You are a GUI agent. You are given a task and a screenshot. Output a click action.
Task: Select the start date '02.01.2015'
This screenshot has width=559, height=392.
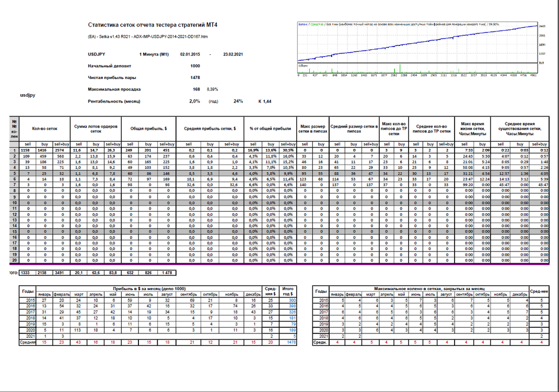190,54
